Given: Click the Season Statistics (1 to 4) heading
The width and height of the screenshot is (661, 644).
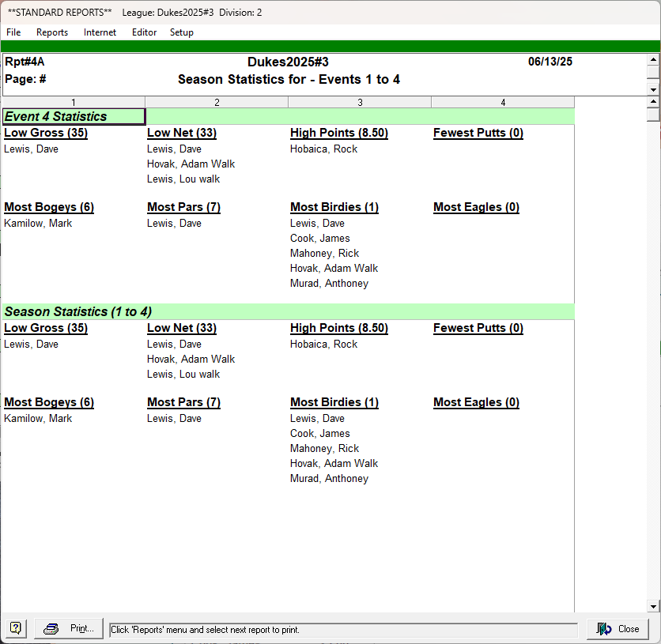Looking at the screenshot, I should (78, 311).
